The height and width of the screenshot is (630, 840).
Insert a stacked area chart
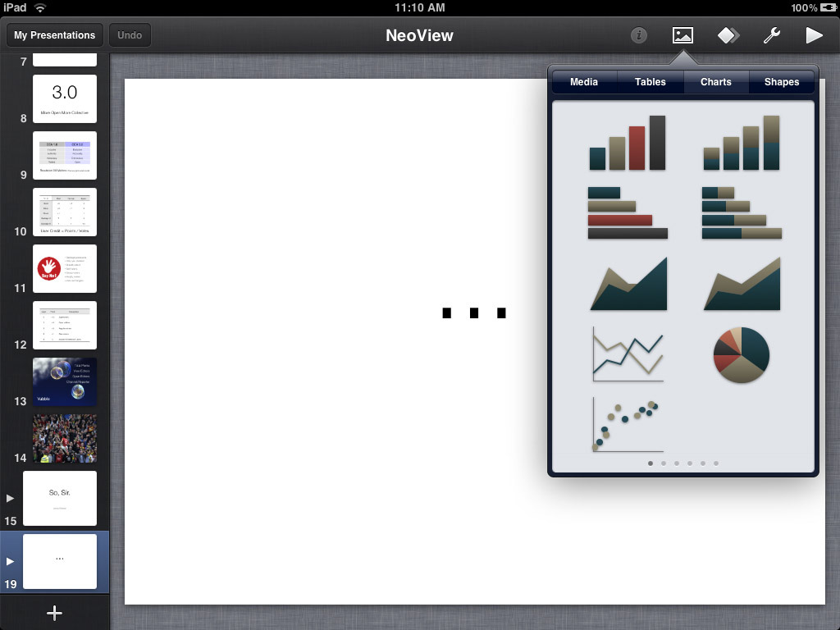pos(742,284)
